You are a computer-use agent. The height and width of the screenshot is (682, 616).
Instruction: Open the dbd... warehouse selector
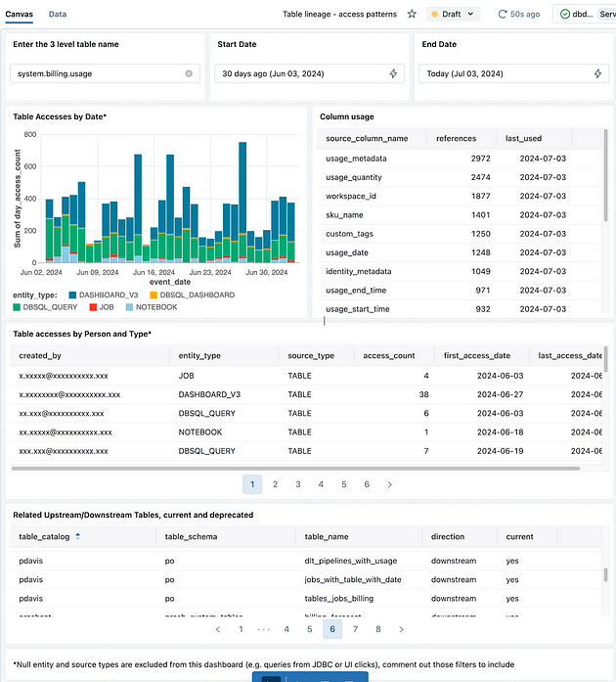tap(585, 14)
